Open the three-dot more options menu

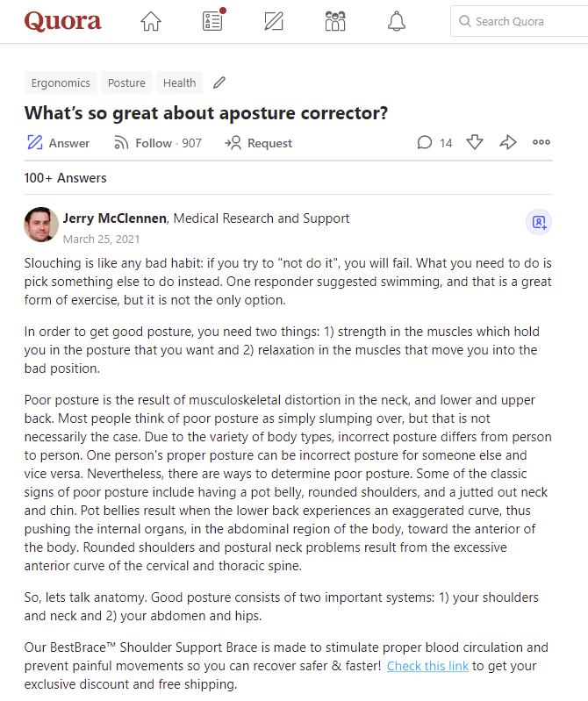(x=541, y=142)
